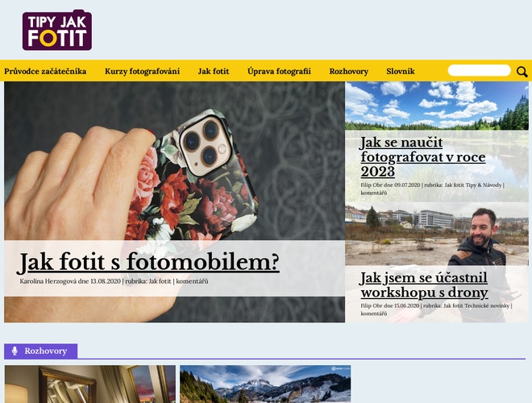The height and width of the screenshot is (403, 532).
Task: Click the microphone icon beside Rozhovory
Action: click(15, 351)
